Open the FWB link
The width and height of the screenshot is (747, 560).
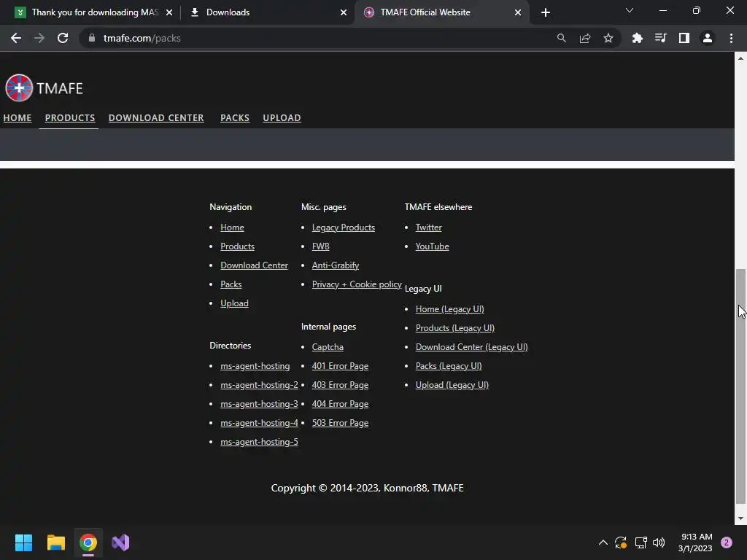click(x=321, y=246)
